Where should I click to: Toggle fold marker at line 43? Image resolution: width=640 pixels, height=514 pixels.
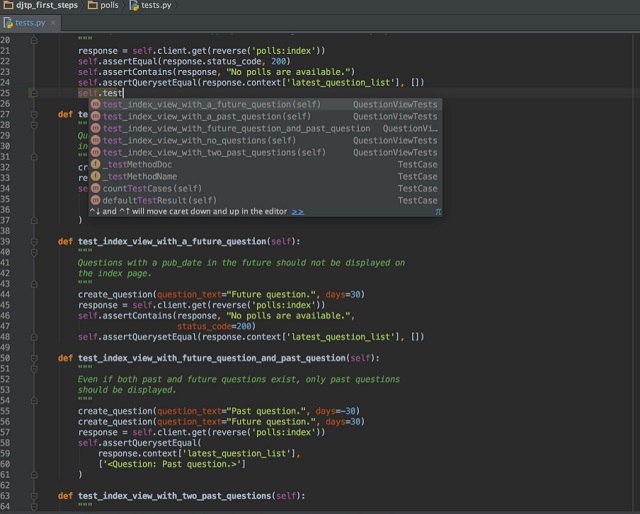coord(34,284)
